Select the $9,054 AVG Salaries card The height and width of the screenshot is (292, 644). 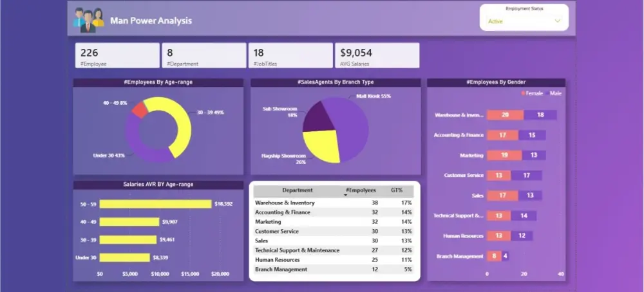[377, 55]
